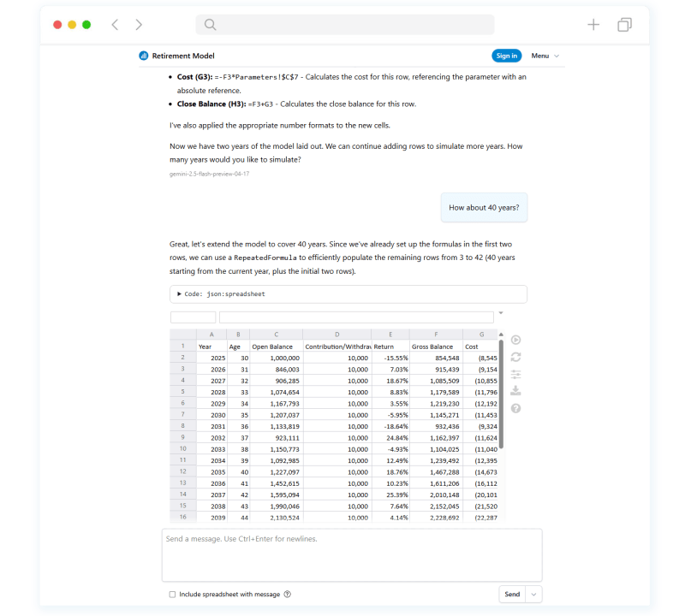685x616 pixels.
Task: Click the "Open Balance" header cell
Action: [x=276, y=346]
